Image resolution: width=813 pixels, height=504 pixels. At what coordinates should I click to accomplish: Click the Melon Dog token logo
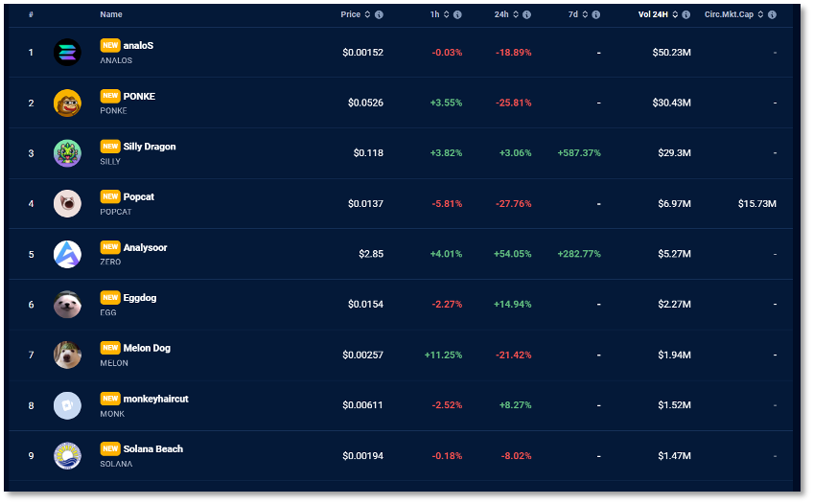coord(67,355)
